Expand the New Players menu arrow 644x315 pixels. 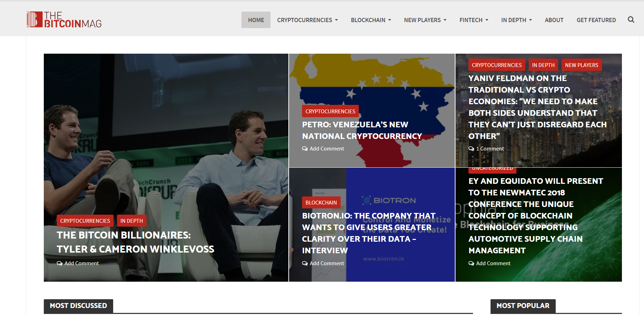pyautogui.click(x=445, y=20)
